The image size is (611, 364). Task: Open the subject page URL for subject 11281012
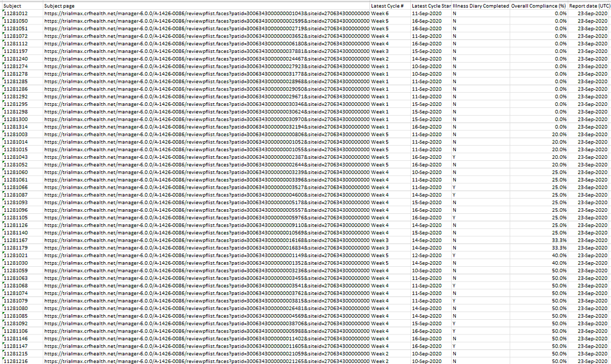(206, 13)
